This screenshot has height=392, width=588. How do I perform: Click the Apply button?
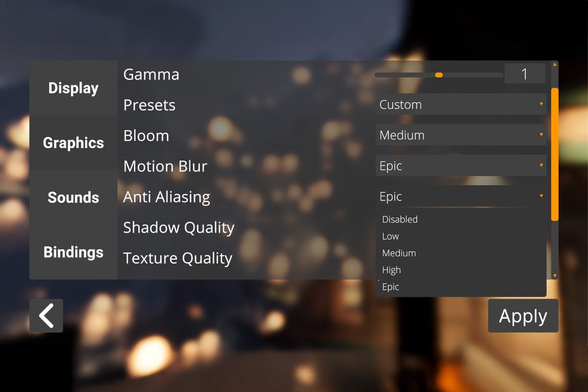[x=523, y=316]
